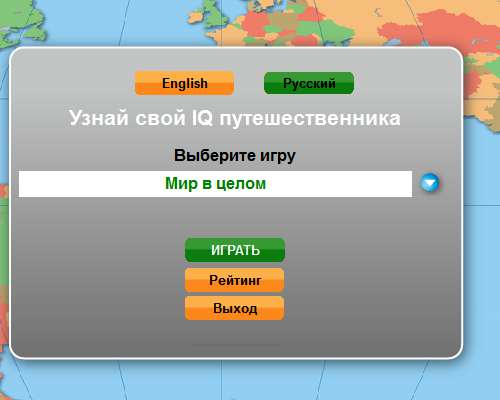The height and width of the screenshot is (400, 500).
Task: Switch language to English
Action: pos(184,83)
